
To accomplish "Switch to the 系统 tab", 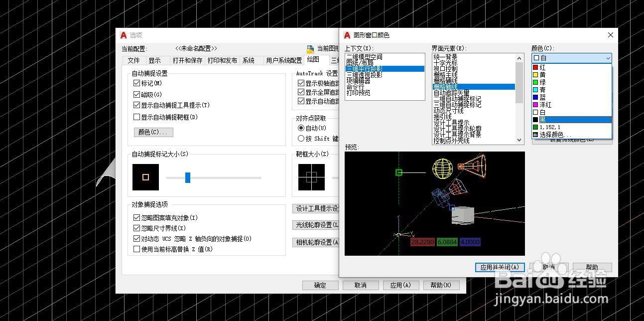I will point(249,60).
